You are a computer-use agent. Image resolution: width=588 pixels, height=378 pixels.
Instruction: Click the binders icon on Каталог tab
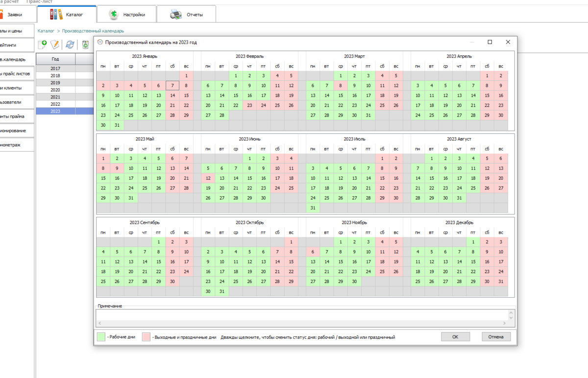pos(56,14)
